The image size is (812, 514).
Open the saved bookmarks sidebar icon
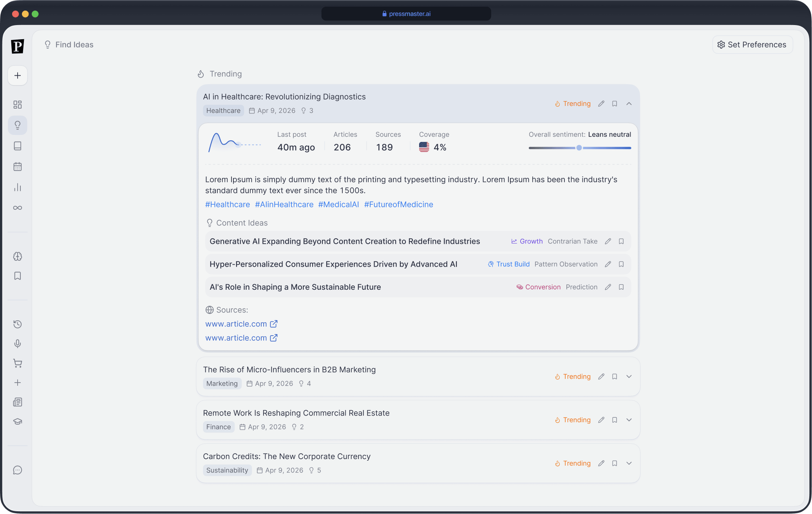(18, 276)
